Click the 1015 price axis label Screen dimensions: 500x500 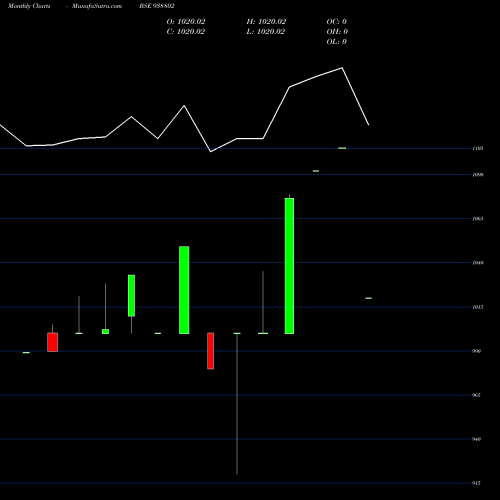[478, 307]
